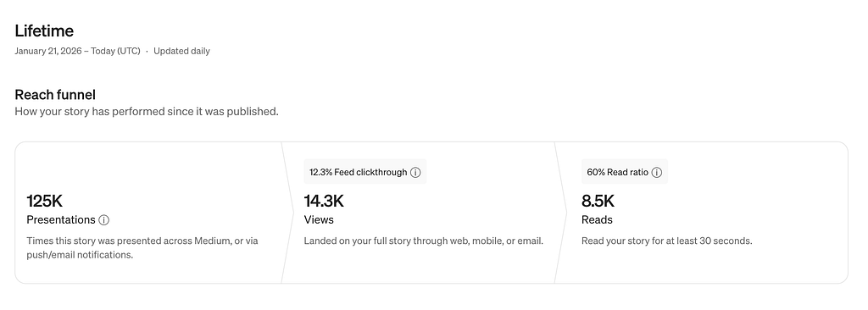Click the Reach funnel heading
868x310 pixels.
[x=55, y=95]
